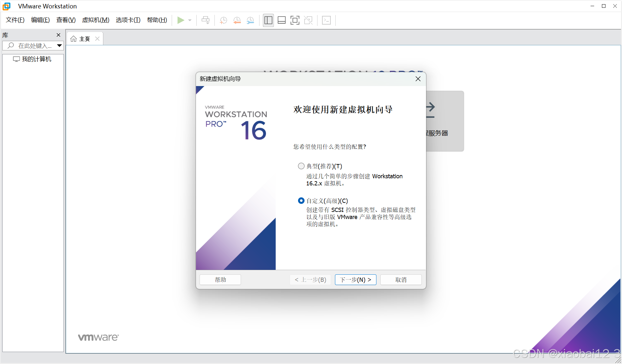The image size is (622, 364).
Task: Open the 帮助(H) menu
Action: tap(157, 20)
